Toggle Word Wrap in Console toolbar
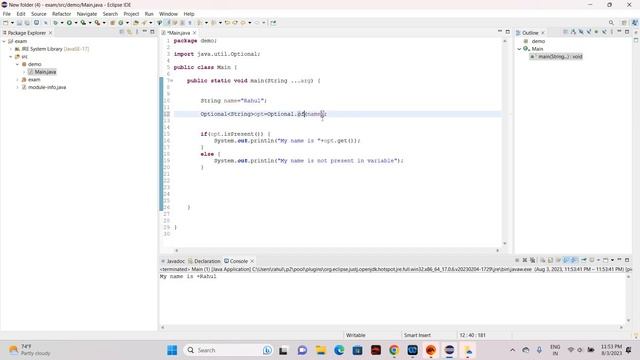 click(558, 260)
